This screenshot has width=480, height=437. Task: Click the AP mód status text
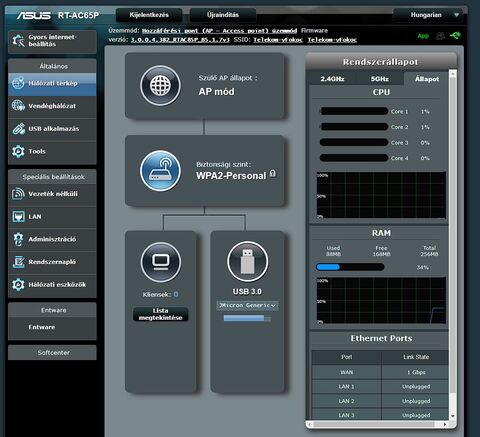pyautogui.click(x=216, y=92)
